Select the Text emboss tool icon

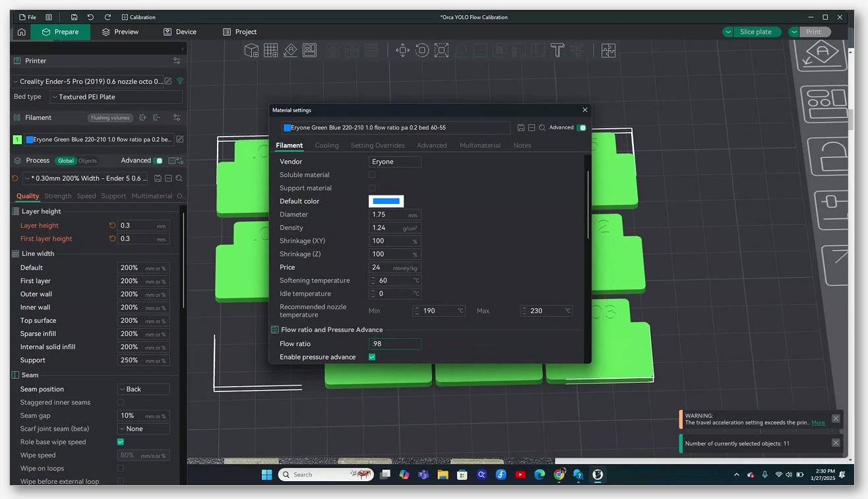(557, 50)
